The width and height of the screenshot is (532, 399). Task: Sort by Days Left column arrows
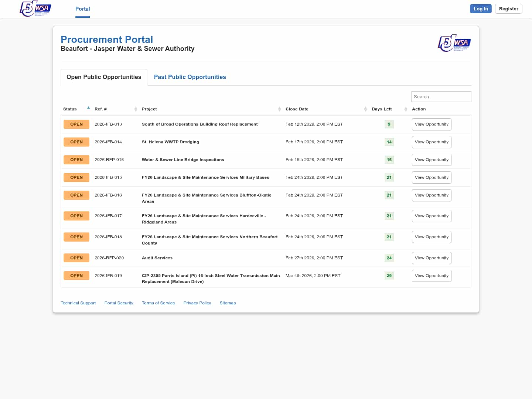pos(406,109)
